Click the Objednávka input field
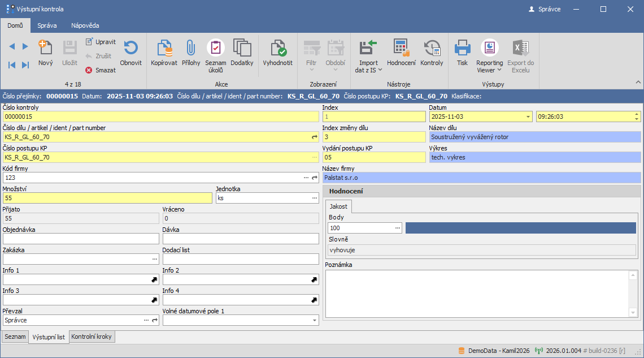 click(81, 239)
